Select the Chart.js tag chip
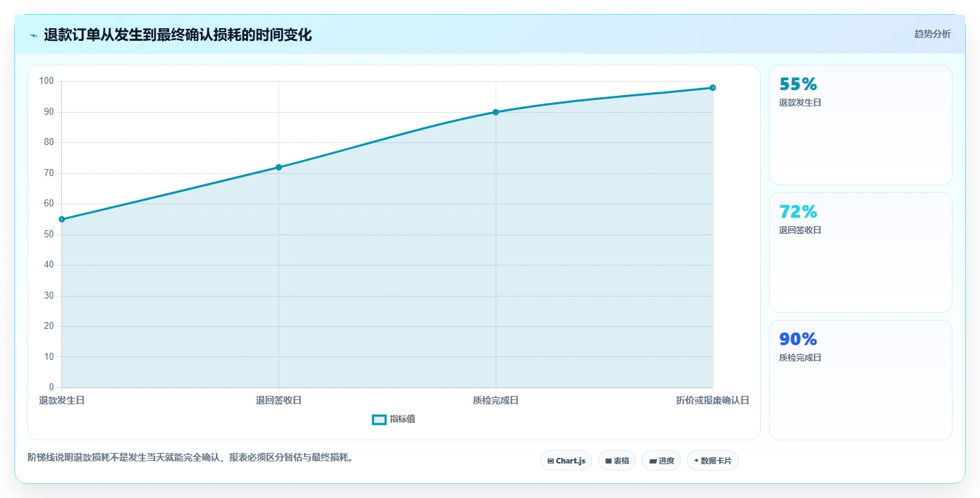Screen dimensions: 980x498 [x=566, y=461]
